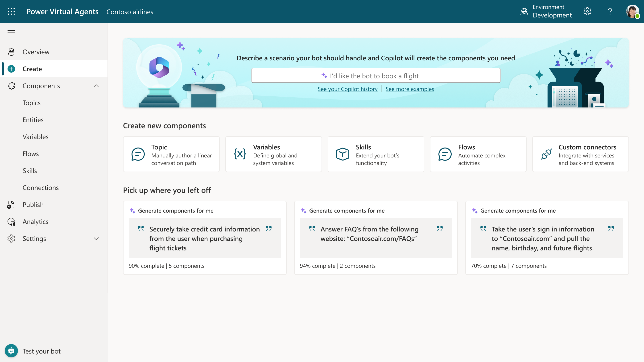The width and height of the screenshot is (644, 362).
Task: Click the Test your bot icon
Action: pyautogui.click(x=11, y=351)
